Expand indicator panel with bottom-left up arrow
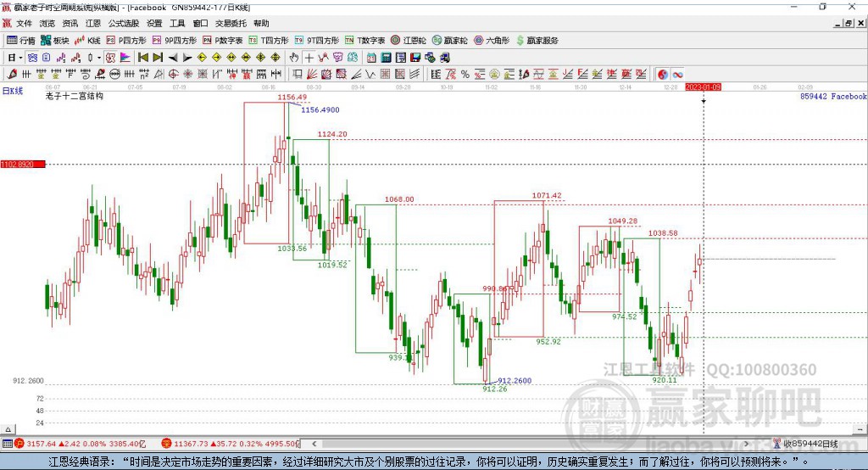Image resolution: width=868 pixels, height=470 pixels. pyautogui.click(x=8, y=429)
